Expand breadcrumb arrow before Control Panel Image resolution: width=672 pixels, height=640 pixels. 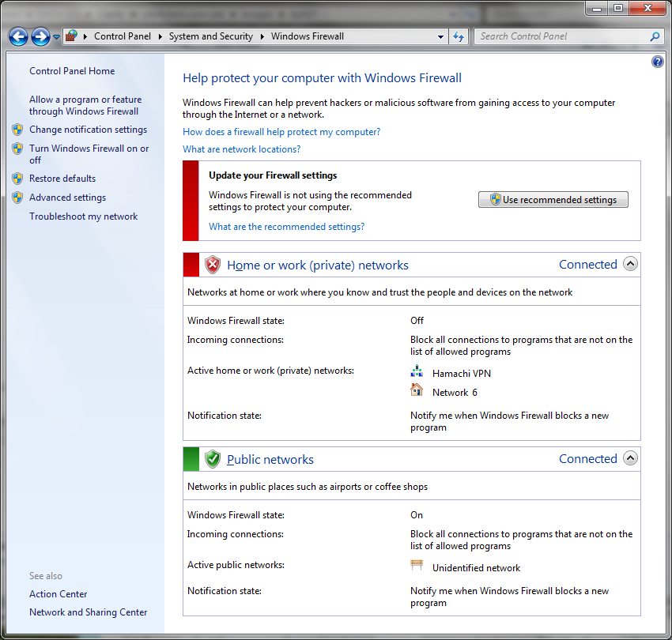coord(85,37)
